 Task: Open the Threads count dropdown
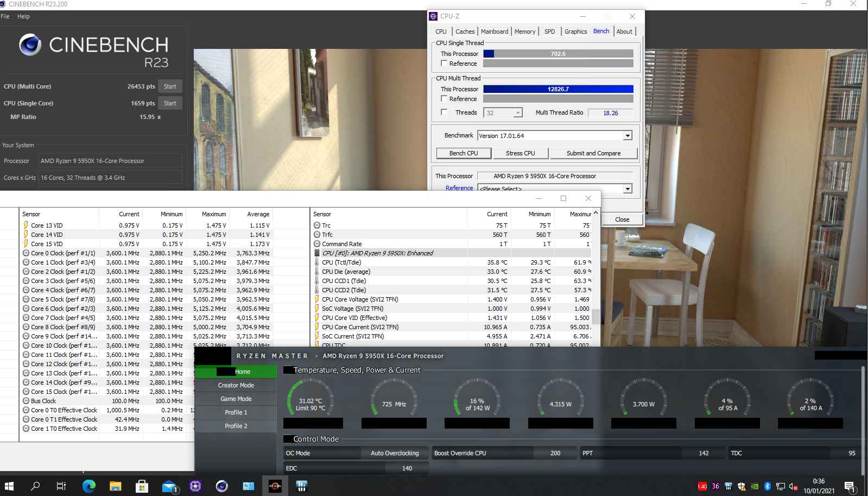point(518,113)
